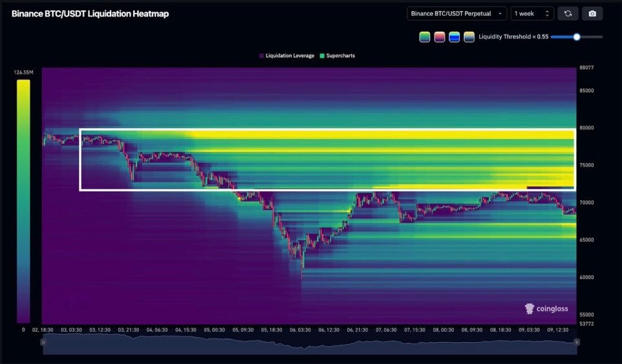Image resolution: width=622 pixels, height=364 pixels.
Task: Click the 85000 price axis label
Action: pyautogui.click(x=586, y=91)
